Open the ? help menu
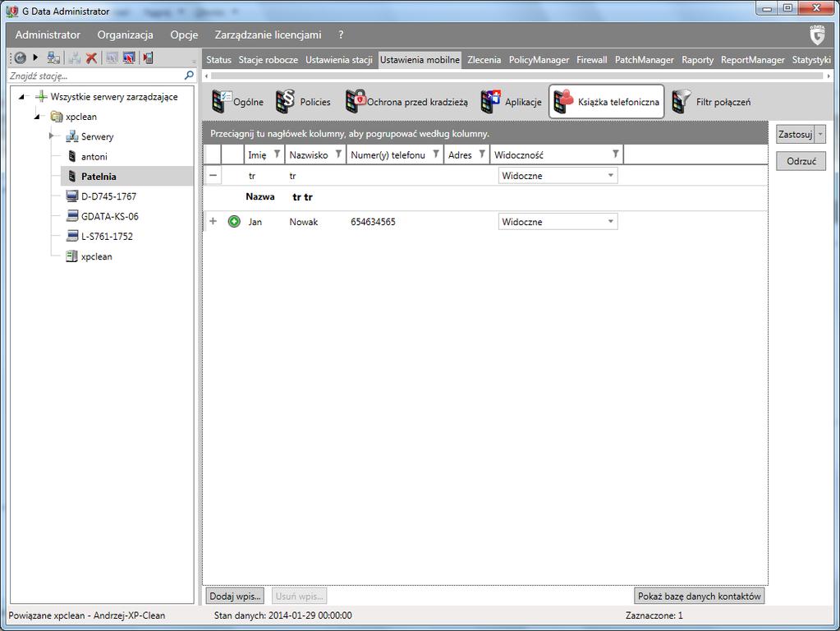Viewport: 840px width, 631px height. (341, 35)
